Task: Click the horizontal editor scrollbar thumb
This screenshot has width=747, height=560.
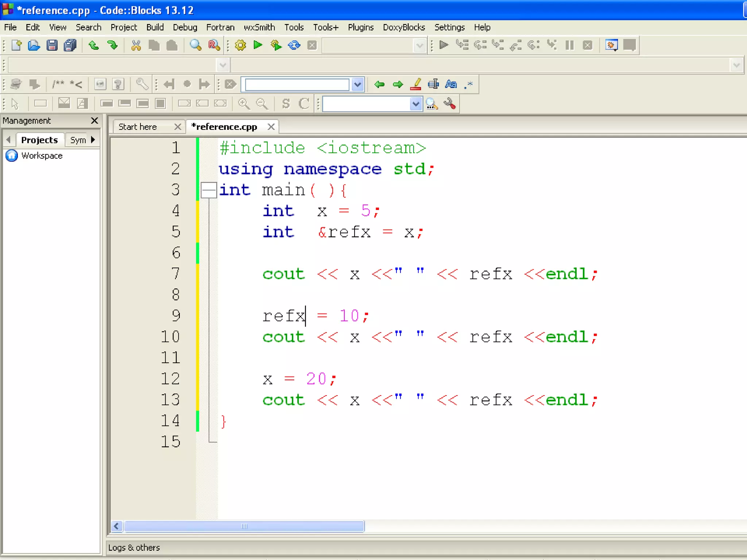Action: tap(244, 526)
